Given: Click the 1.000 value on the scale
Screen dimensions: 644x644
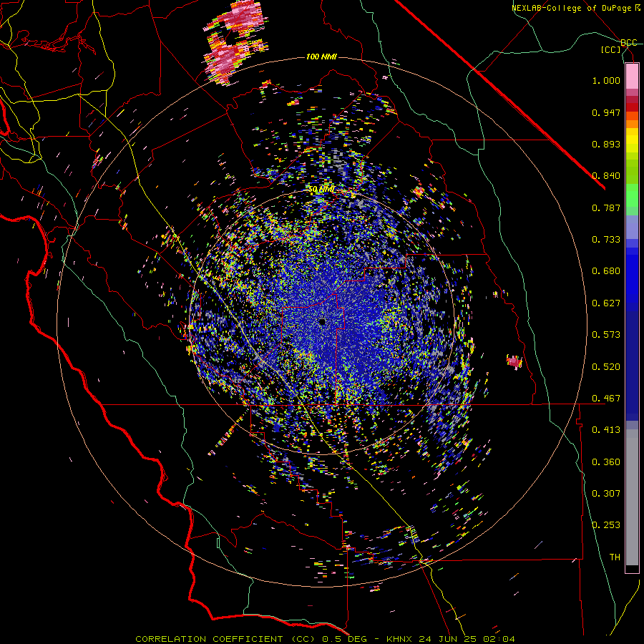Looking at the screenshot, I should pos(606,80).
